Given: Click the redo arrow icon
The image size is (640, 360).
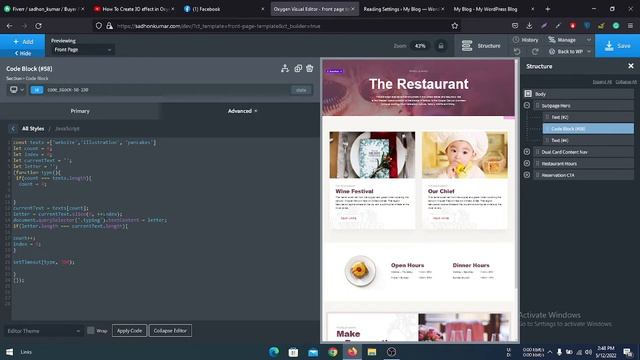Looking at the screenshot, I should click(x=535, y=52).
